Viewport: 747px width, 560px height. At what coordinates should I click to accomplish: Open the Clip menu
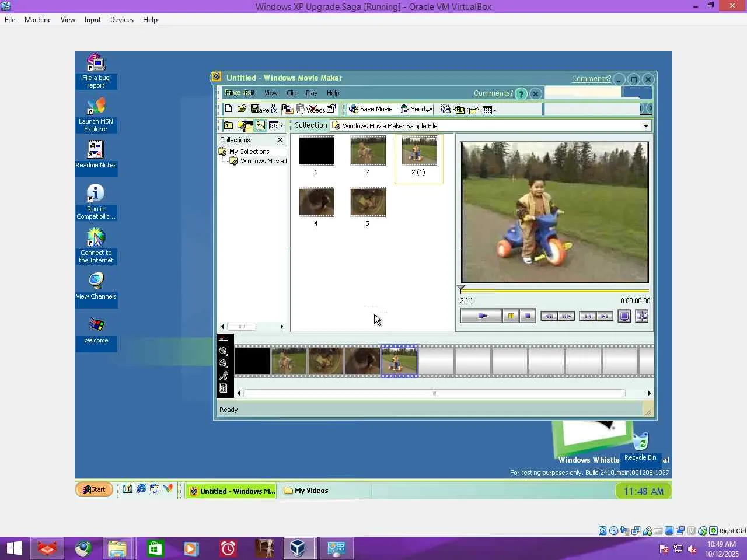(x=292, y=93)
